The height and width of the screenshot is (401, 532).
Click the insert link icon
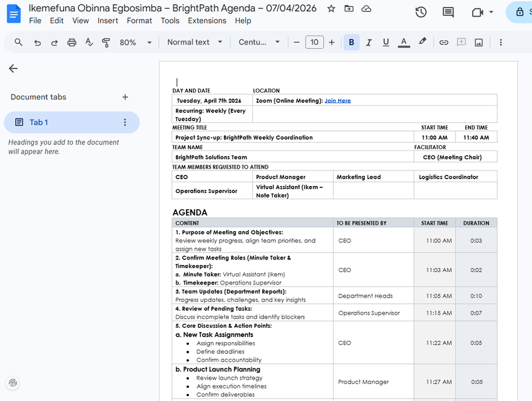[444, 43]
